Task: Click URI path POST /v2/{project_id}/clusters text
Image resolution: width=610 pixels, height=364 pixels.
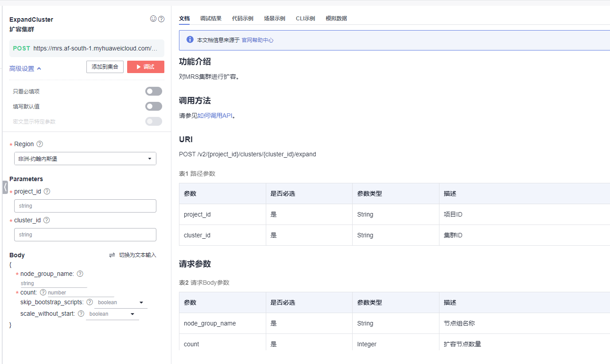Action: click(x=248, y=154)
